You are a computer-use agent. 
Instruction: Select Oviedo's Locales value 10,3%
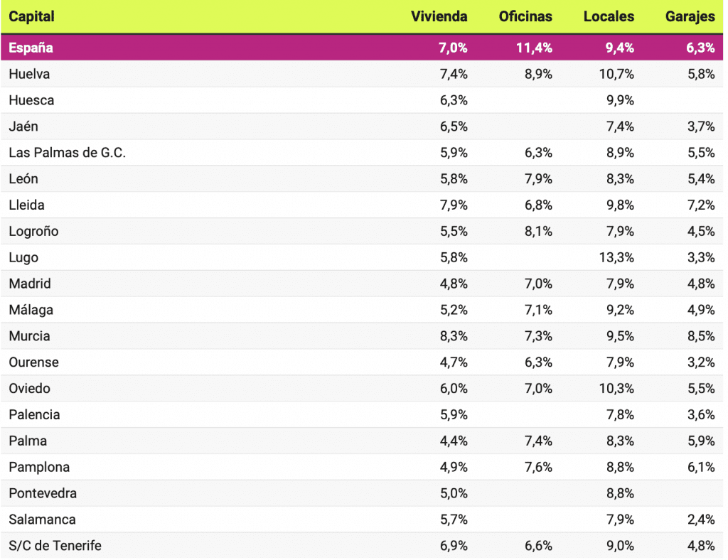616,389
